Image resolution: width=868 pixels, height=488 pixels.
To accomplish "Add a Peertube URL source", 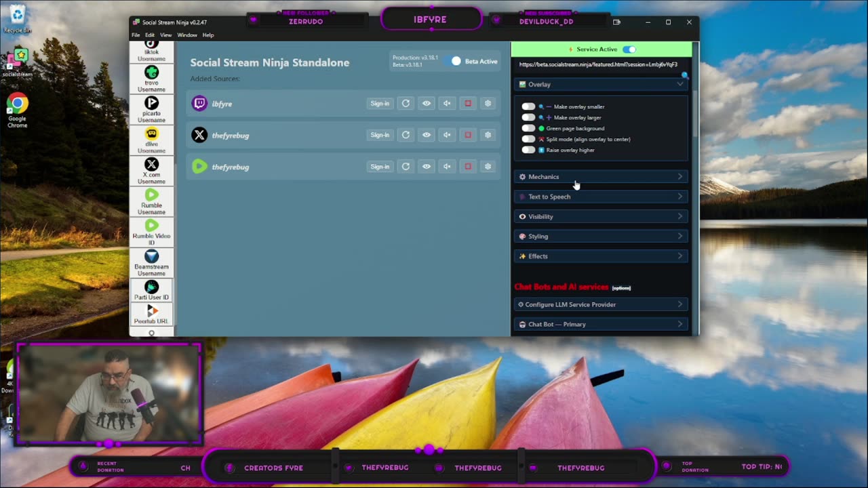I will click(151, 314).
